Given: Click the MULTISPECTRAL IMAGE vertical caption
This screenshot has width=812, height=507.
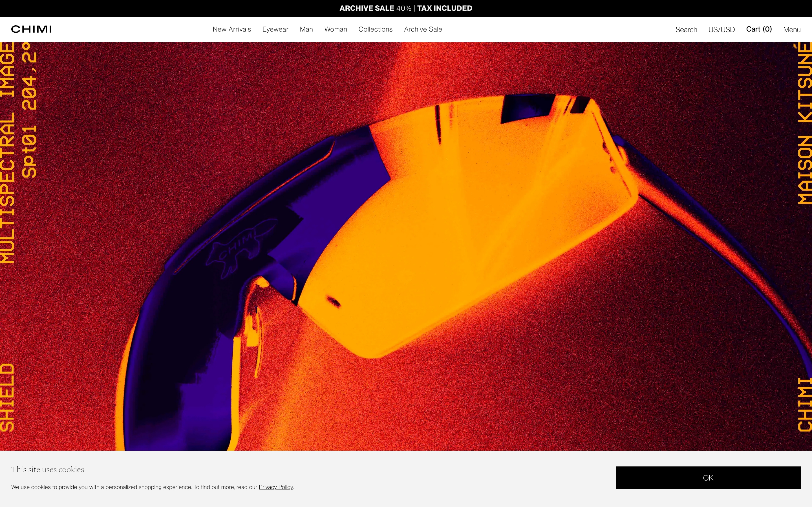Looking at the screenshot, I should [7, 153].
